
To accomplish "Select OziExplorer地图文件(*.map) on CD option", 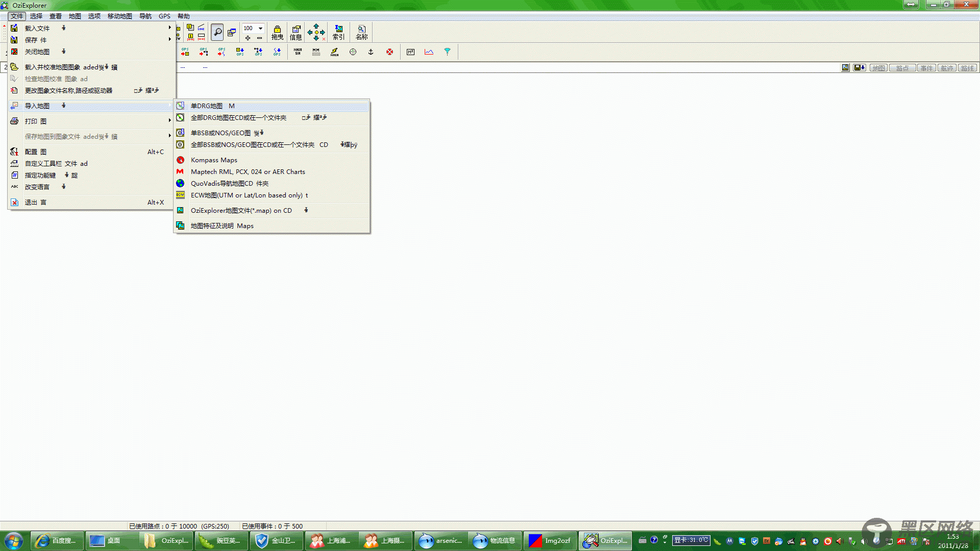I will pos(272,210).
